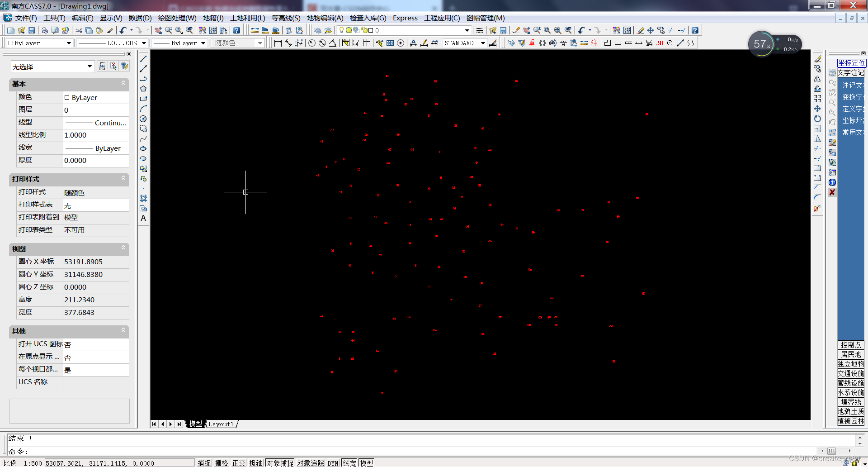This screenshot has height=467, width=868.
Task: Click the red 注 annotation icon
Action: click(594, 43)
